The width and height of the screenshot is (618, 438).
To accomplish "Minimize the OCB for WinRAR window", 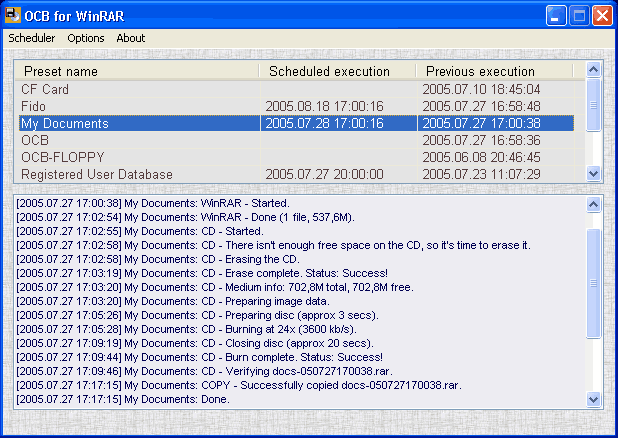I will click(556, 16).
